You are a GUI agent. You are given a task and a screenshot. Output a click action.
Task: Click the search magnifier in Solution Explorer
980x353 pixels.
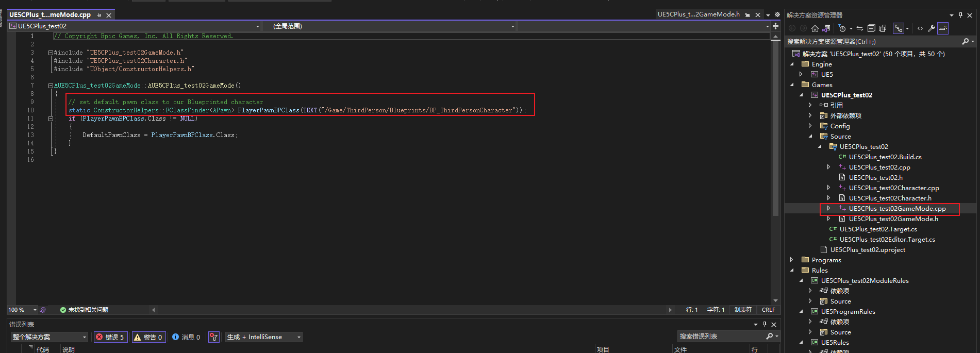click(x=965, y=41)
